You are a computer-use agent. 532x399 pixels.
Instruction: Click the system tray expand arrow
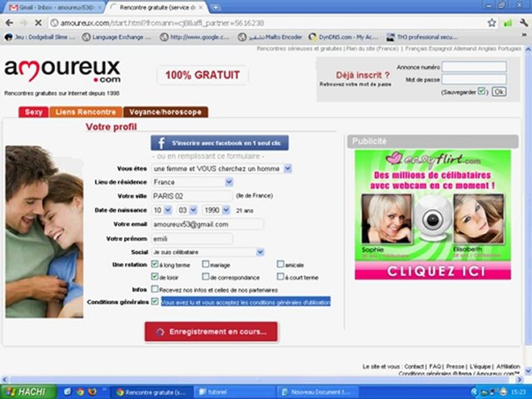[x=474, y=392]
